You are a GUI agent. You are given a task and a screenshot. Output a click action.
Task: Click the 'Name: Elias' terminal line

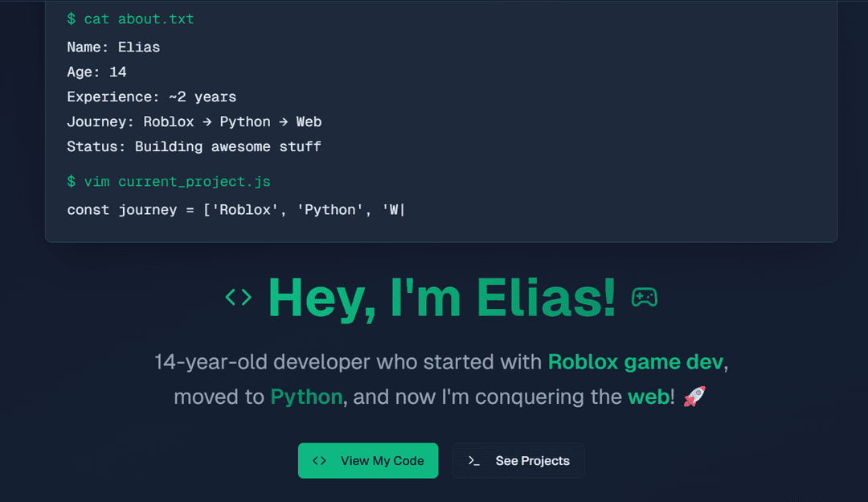click(x=113, y=47)
